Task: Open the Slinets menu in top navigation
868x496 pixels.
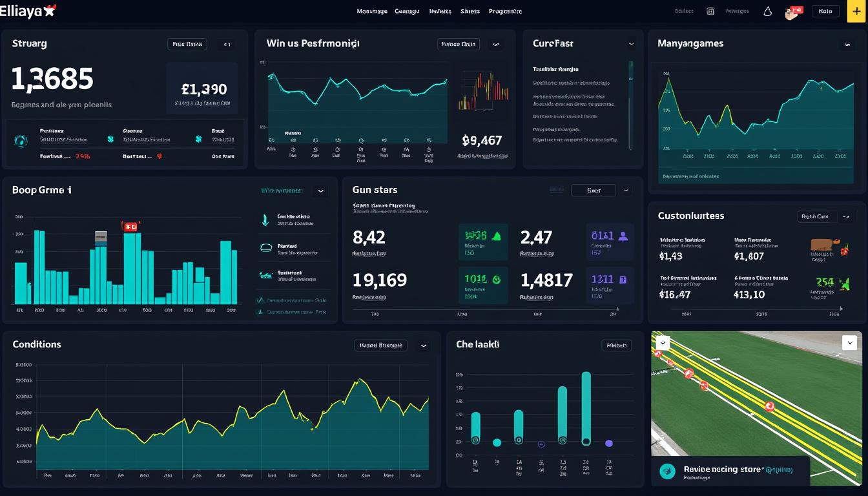Action: pos(470,11)
